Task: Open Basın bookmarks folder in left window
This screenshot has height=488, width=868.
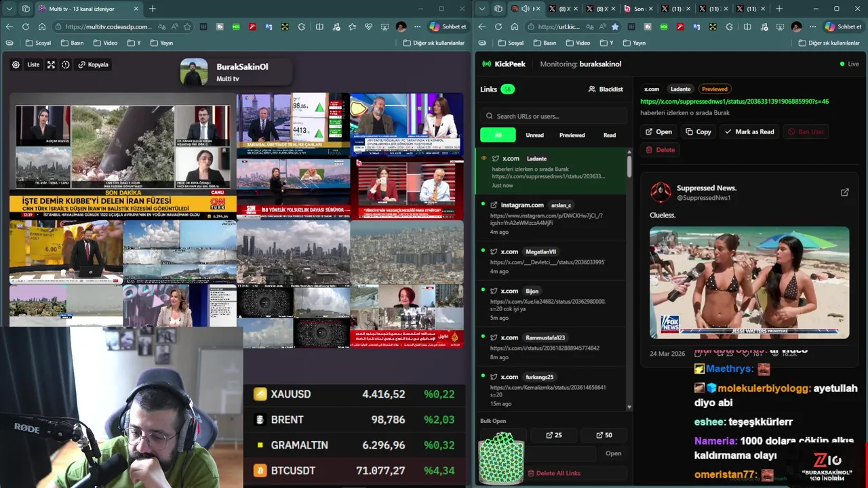Action: pyautogui.click(x=71, y=43)
